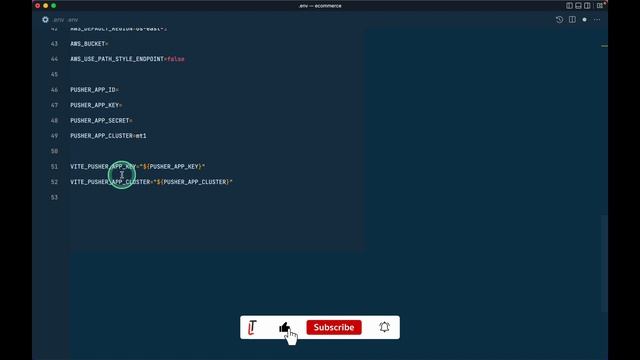Click the PUSHER_APP_CLUSTER=mt1 line

108,136
